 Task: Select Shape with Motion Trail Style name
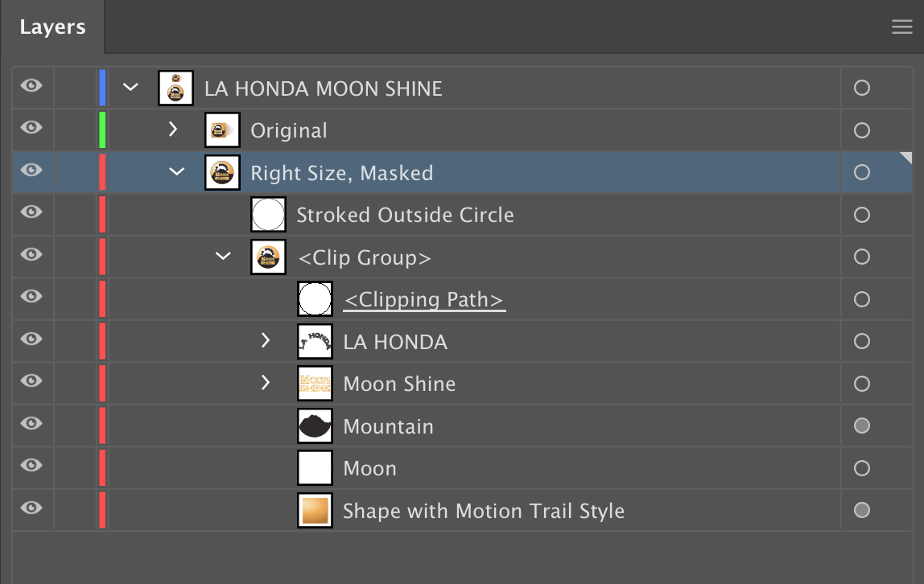(x=483, y=511)
